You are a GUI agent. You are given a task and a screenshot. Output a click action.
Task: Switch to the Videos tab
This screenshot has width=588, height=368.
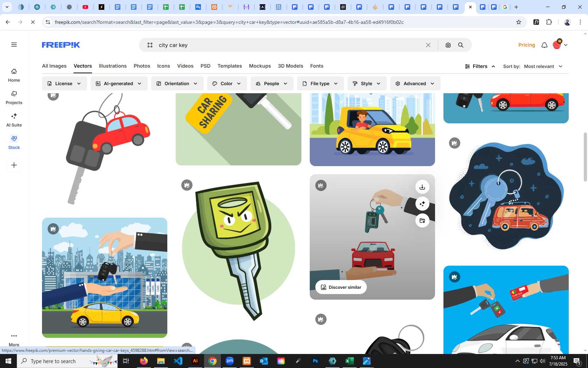[185, 66]
